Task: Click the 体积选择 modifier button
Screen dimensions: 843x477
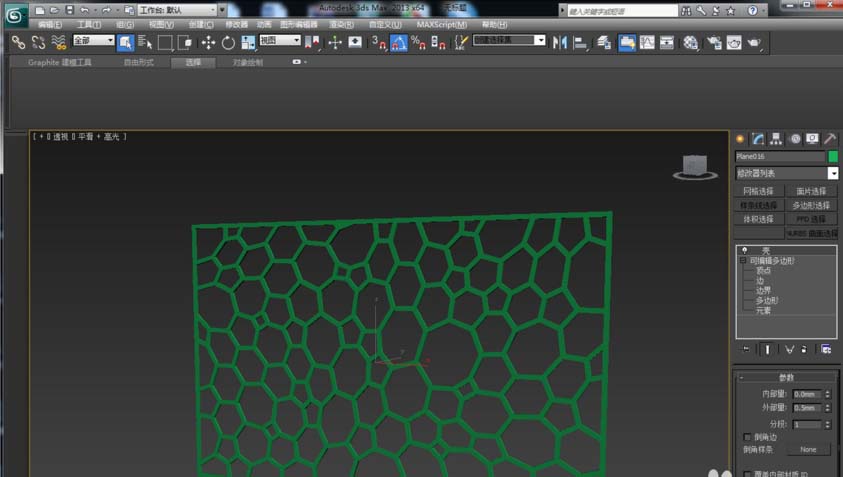Action: pos(758,219)
